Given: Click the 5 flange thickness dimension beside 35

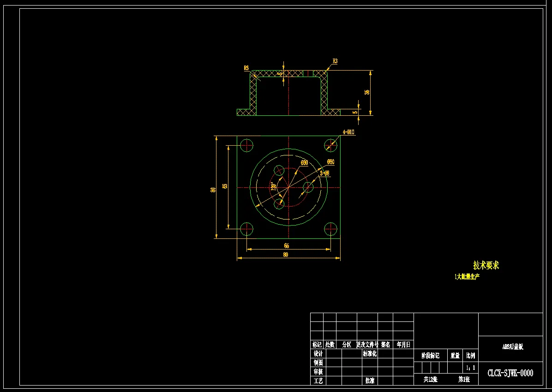Looking at the screenshot, I should tap(355, 112).
